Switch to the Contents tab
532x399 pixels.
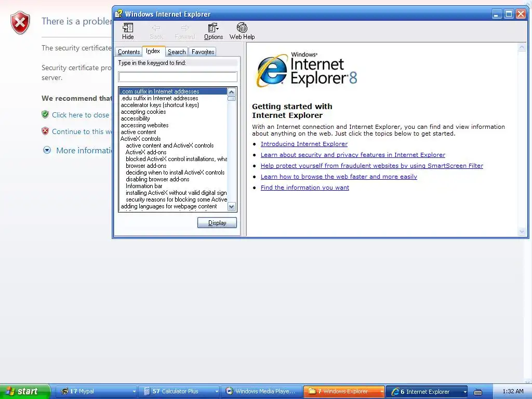tap(129, 52)
